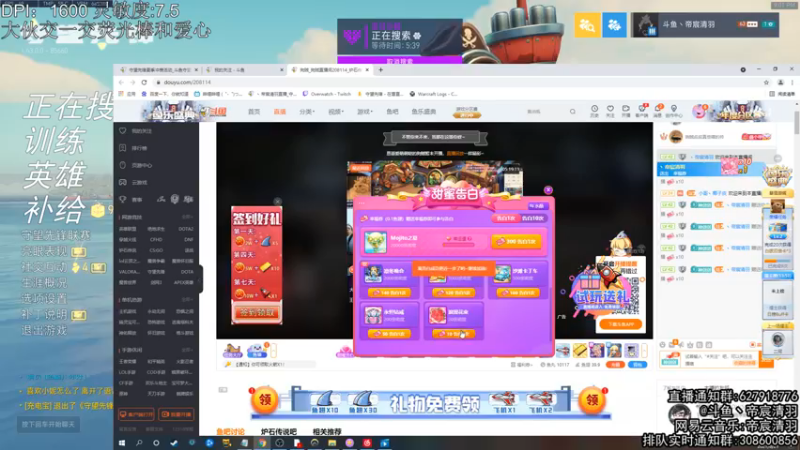This screenshot has width=800, height=450.
Task: Open Chrome from the Windows taskbar
Action: pos(262,443)
